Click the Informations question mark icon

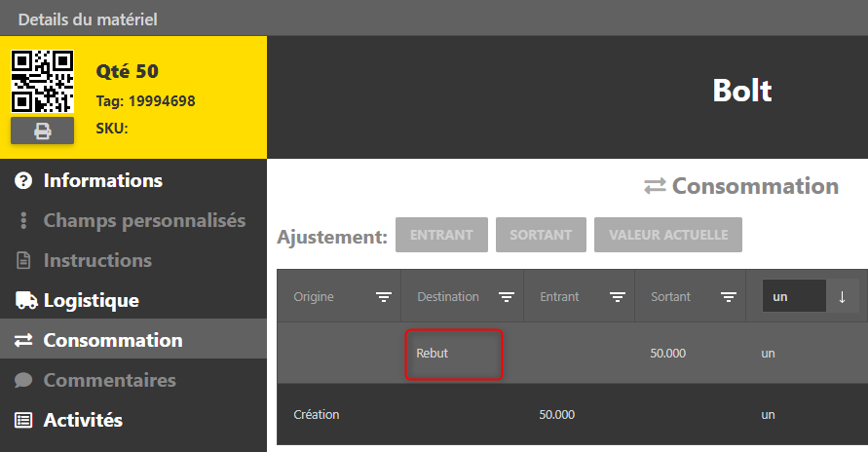click(23, 180)
